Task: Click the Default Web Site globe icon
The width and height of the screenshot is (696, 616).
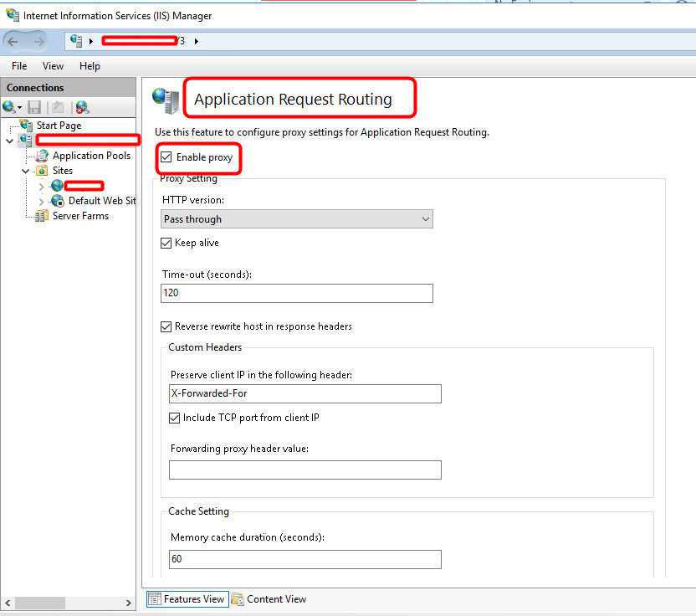Action: coord(58,201)
